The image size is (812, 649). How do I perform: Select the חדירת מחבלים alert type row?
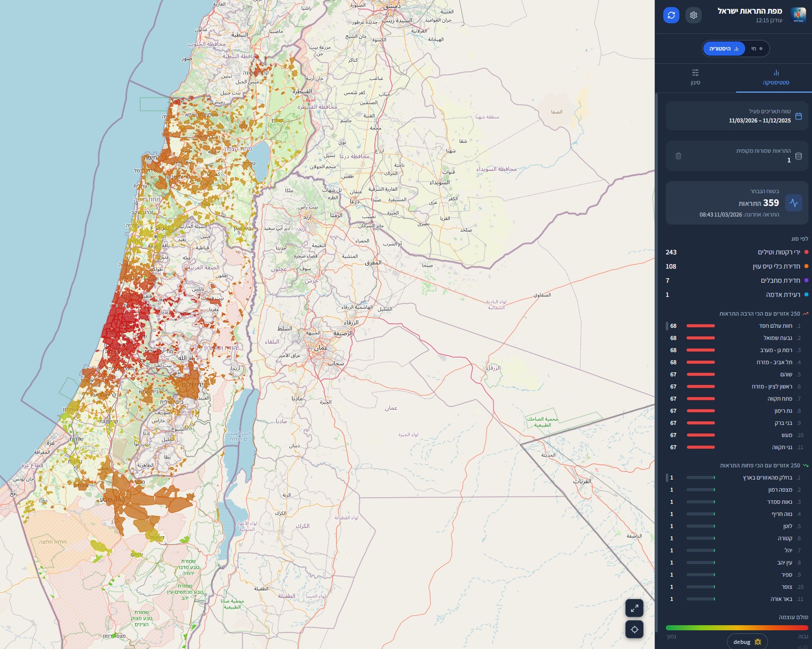[x=737, y=280]
